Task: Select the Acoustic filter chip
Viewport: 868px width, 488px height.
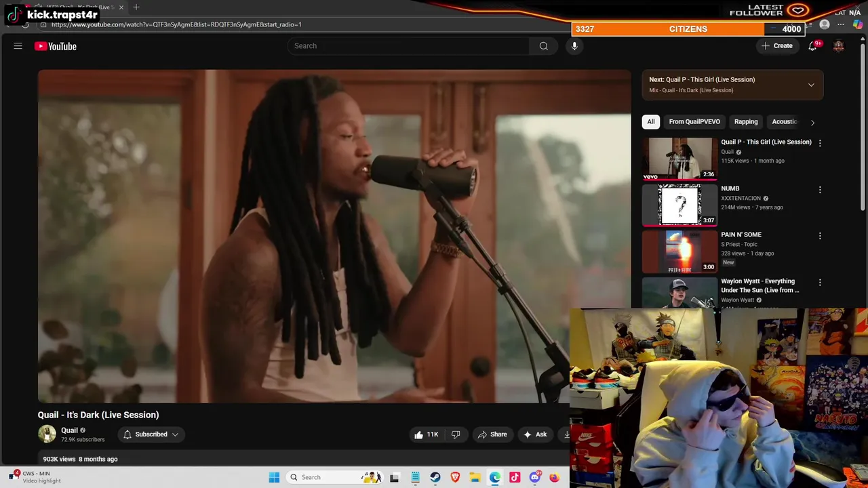Action: 785,122
